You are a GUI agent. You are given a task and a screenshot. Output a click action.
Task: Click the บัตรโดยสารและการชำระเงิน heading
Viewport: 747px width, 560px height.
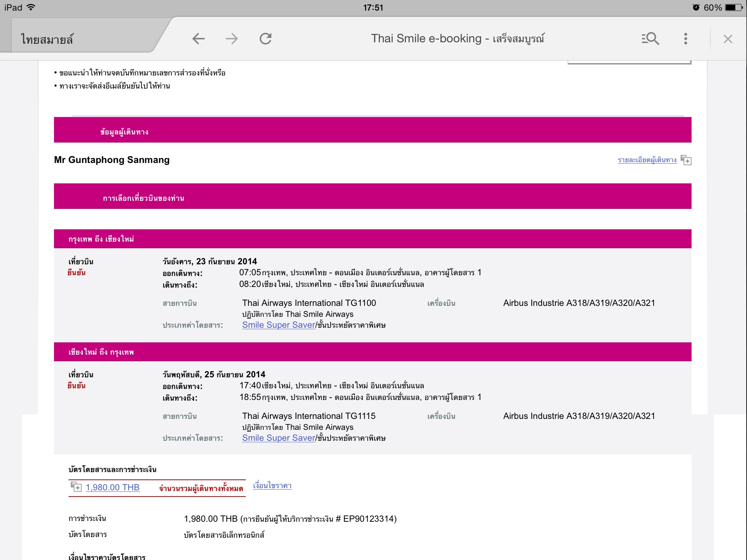pos(112,470)
